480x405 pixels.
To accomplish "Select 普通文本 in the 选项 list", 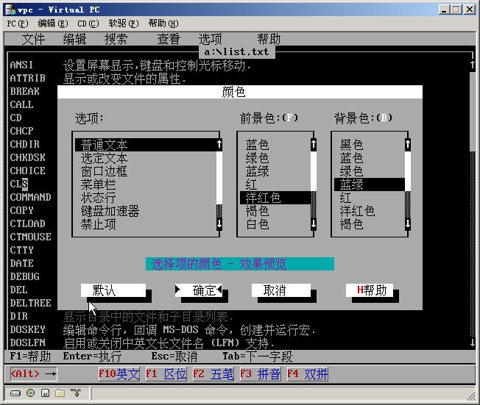I will pos(145,145).
